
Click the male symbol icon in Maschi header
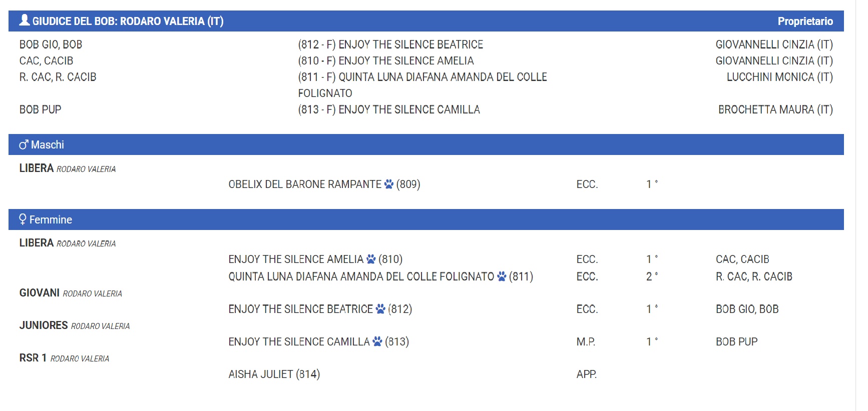pyautogui.click(x=24, y=144)
